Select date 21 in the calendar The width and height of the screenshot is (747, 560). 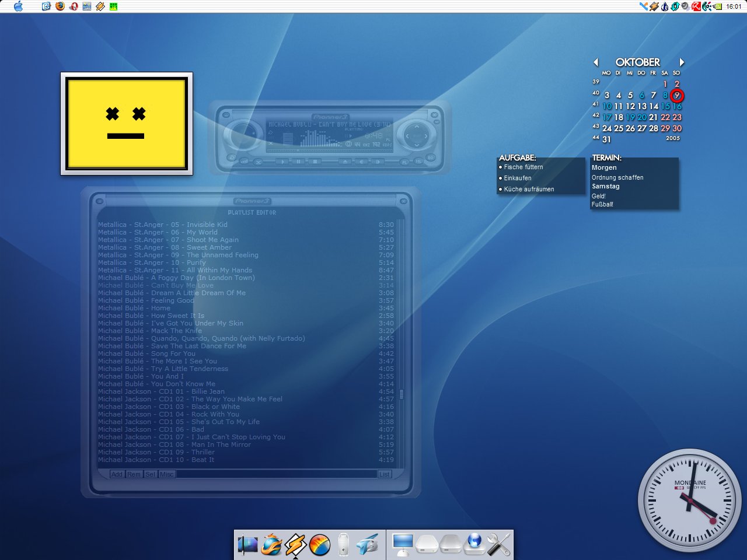pos(654,117)
